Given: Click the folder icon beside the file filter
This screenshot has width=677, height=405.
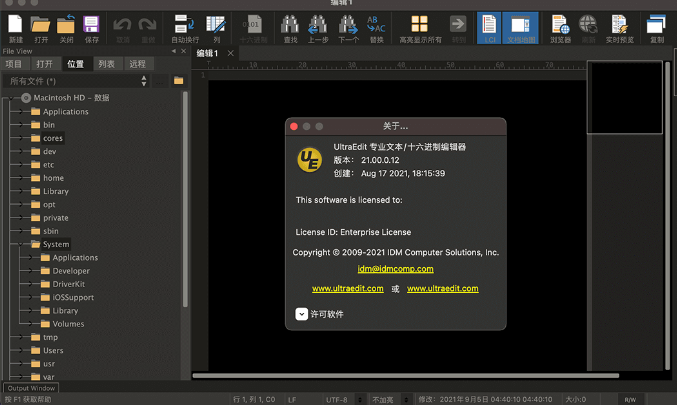Looking at the screenshot, I should pyautogui.click(x=178, y=81).
